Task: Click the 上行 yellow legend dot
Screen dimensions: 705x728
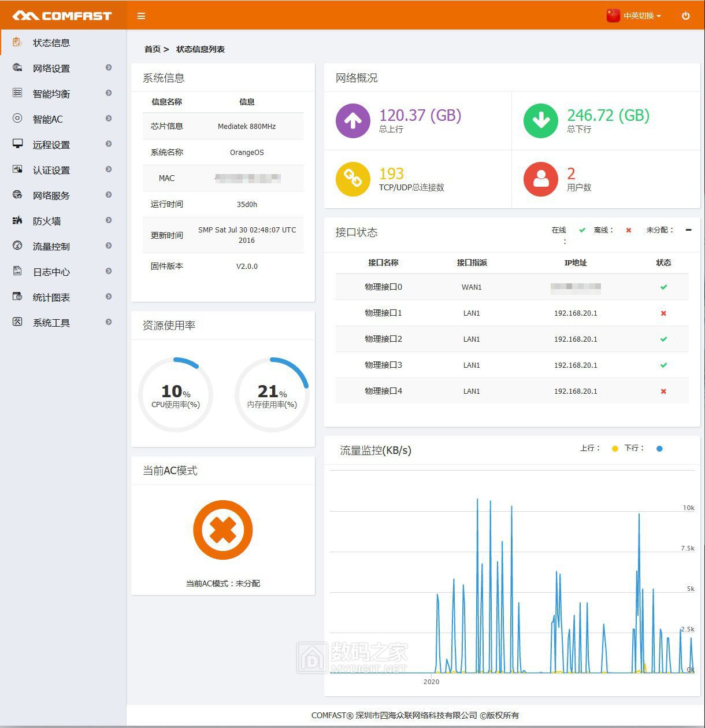Action: 615,449
